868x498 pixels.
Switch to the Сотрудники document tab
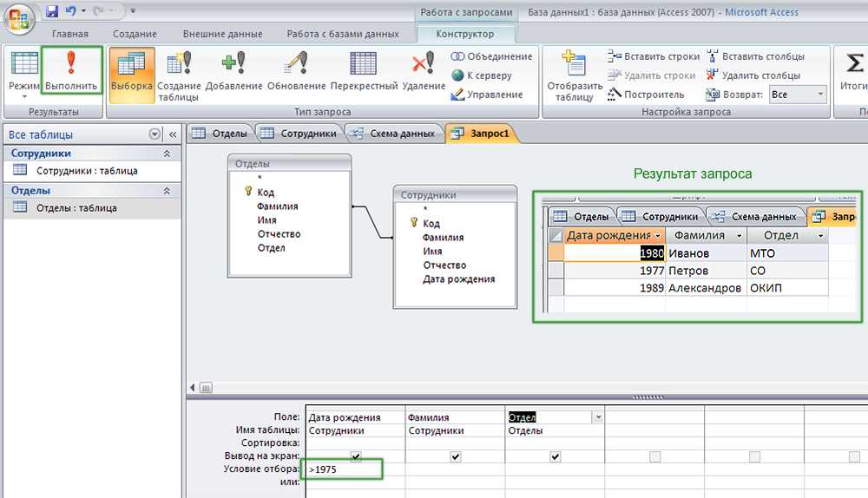click(299, 134)
